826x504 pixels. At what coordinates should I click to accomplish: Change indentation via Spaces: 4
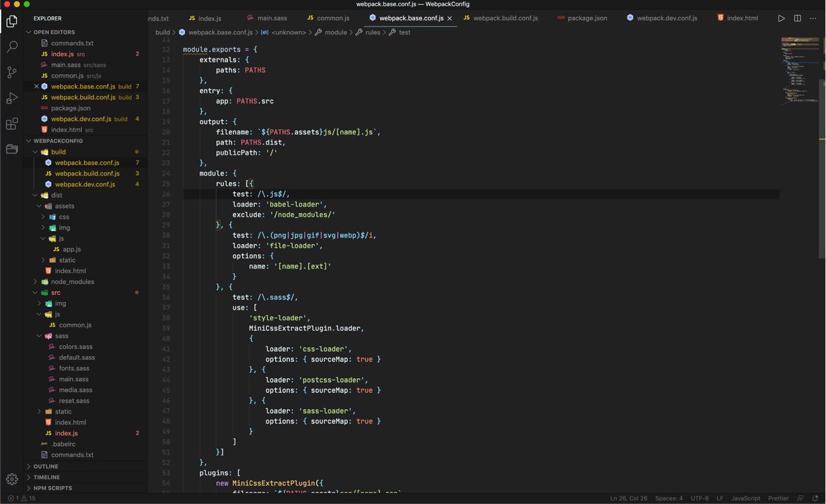[x=669, y=498]
